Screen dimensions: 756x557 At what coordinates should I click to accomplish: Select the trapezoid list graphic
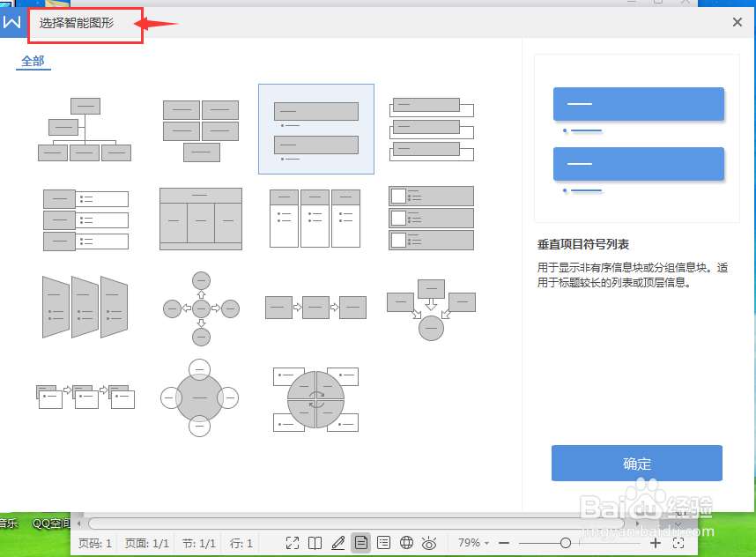point(85,308)
